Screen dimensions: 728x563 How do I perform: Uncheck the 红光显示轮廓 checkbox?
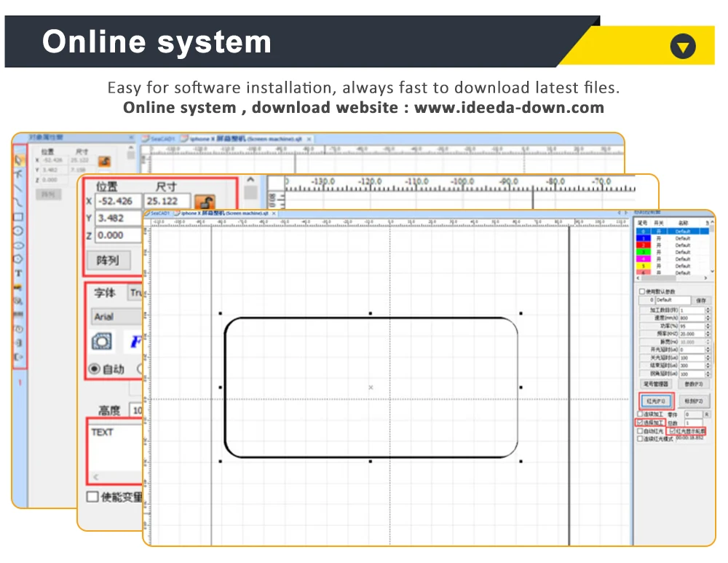[672, 431]
